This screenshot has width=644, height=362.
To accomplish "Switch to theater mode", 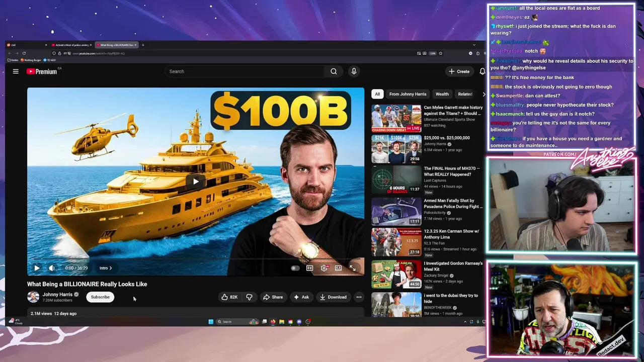I will point(338,268).
